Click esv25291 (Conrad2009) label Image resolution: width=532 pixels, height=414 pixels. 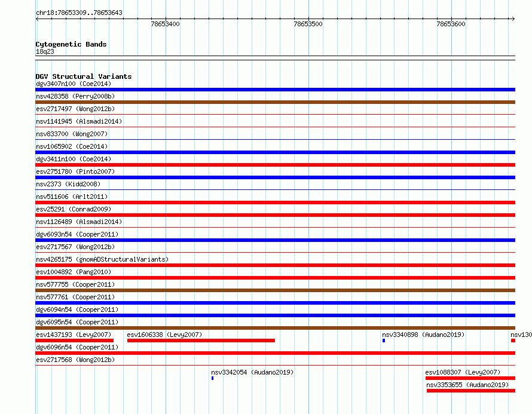pyautogui.click(x=74, y=209)
